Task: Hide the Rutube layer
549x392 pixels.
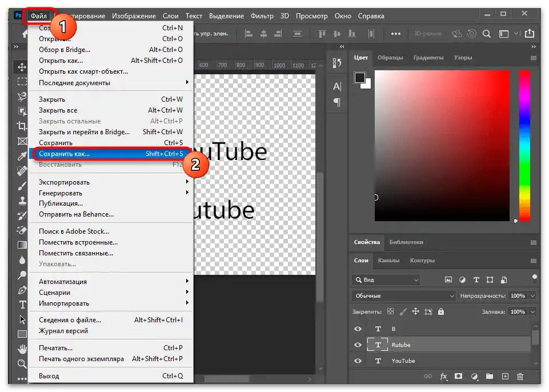Action: (358, 345)
